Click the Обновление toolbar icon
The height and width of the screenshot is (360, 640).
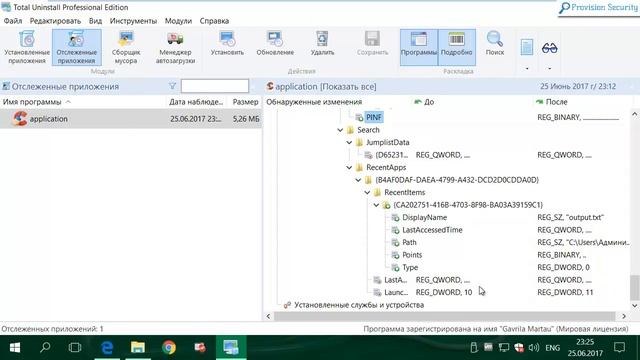coord(275,43)
